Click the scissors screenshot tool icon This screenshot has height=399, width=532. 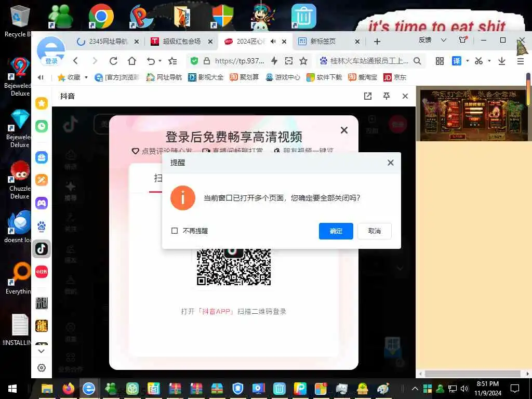(x=478, y=61)
